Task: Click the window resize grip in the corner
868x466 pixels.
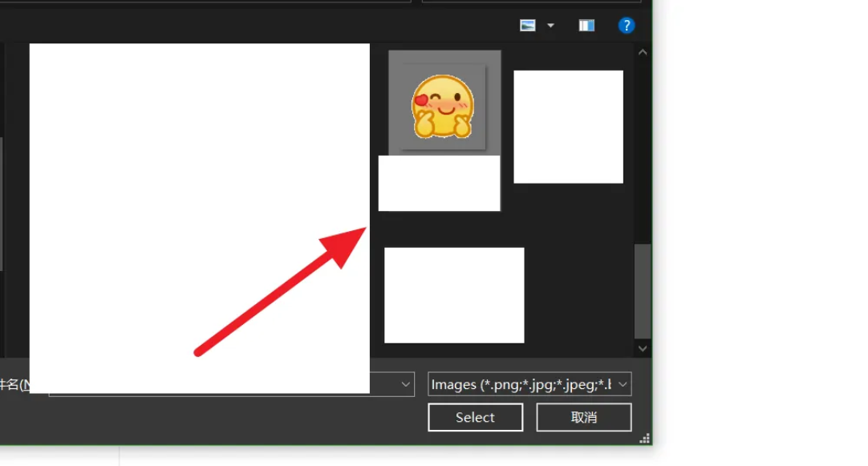Action: pos(644,439)
